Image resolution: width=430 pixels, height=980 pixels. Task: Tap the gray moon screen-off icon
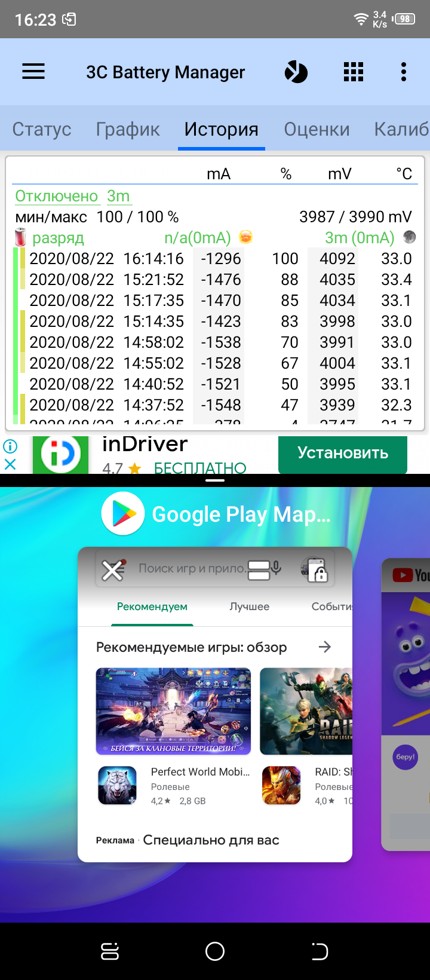(x=409, y=237)
